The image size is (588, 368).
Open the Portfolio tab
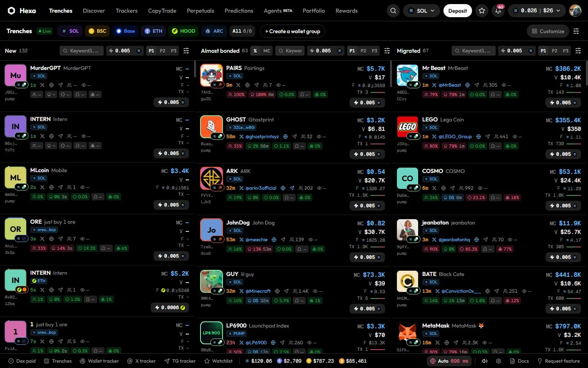tap(314, 11)
